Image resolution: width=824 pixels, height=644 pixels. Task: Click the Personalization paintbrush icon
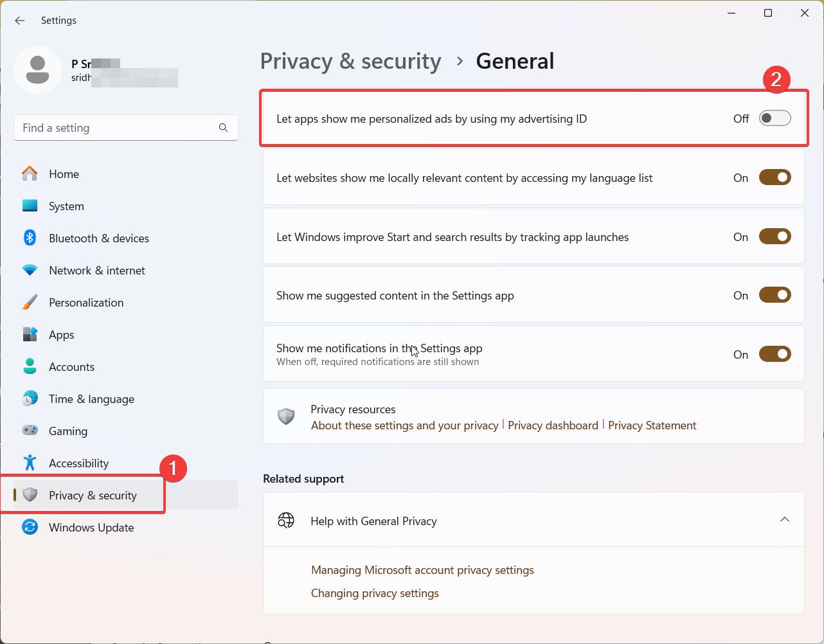30,302
